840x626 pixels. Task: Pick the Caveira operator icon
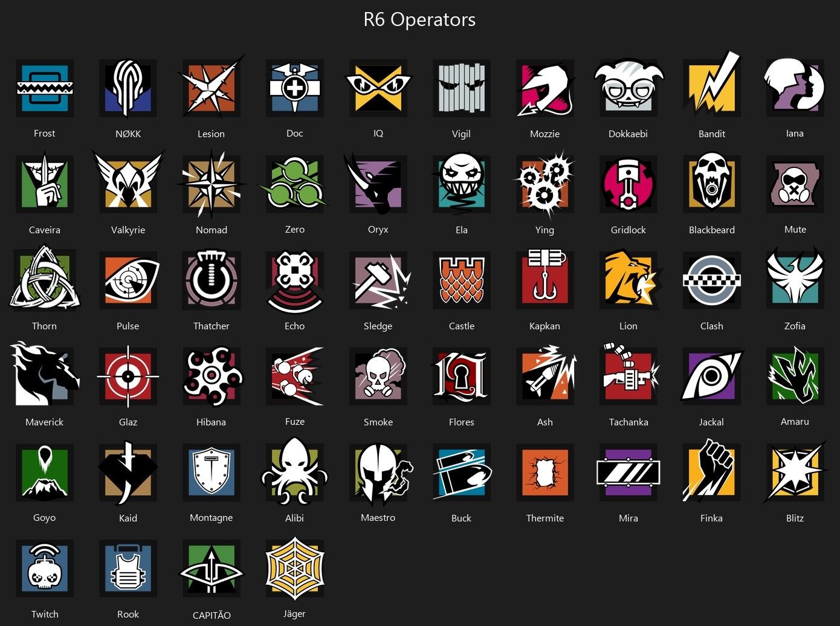pyautogui.click(x=45, y=183)
